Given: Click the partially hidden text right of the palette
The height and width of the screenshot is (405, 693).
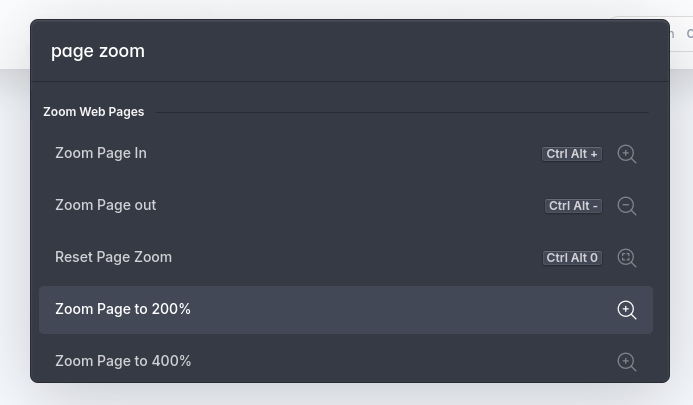Looking at the screenshot, I should [x=681, y=34].
